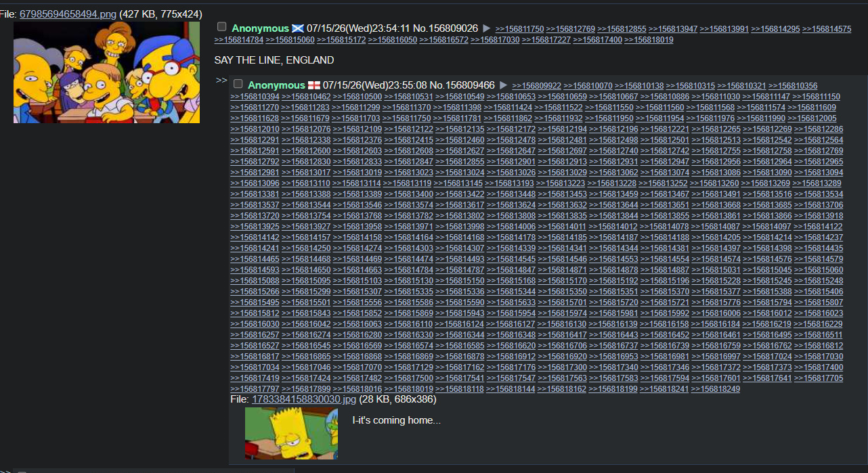The image size is (868, 473).
Task: Expand the Bart Simpson reply thumbnail
Action: pos(291,433)
